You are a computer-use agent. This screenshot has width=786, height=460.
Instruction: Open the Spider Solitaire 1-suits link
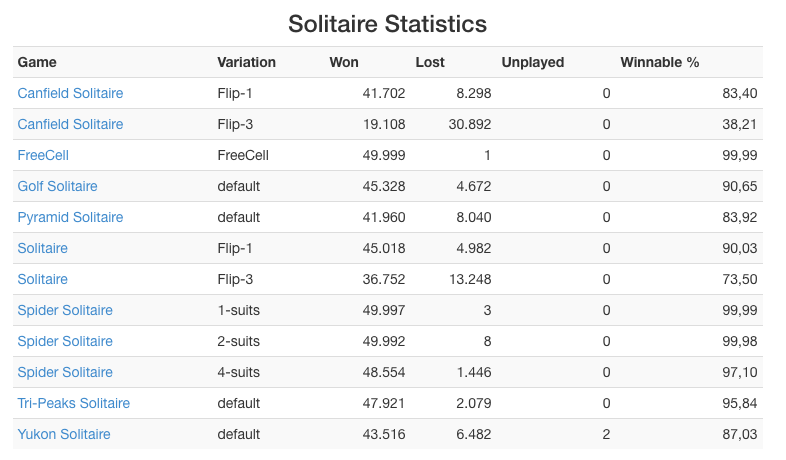tap(65, 311)
